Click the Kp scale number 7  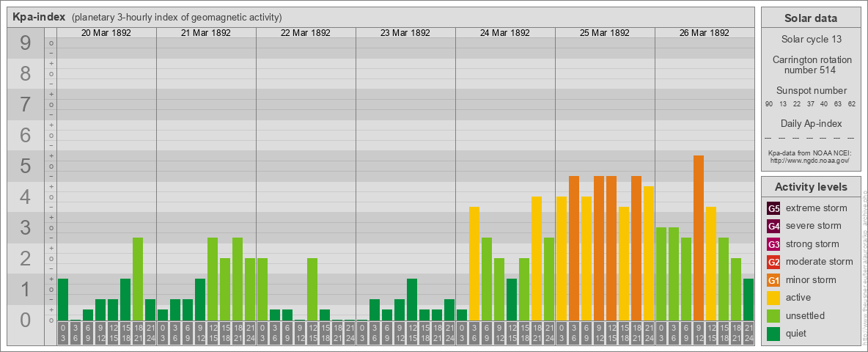click(x=25, y=105)
